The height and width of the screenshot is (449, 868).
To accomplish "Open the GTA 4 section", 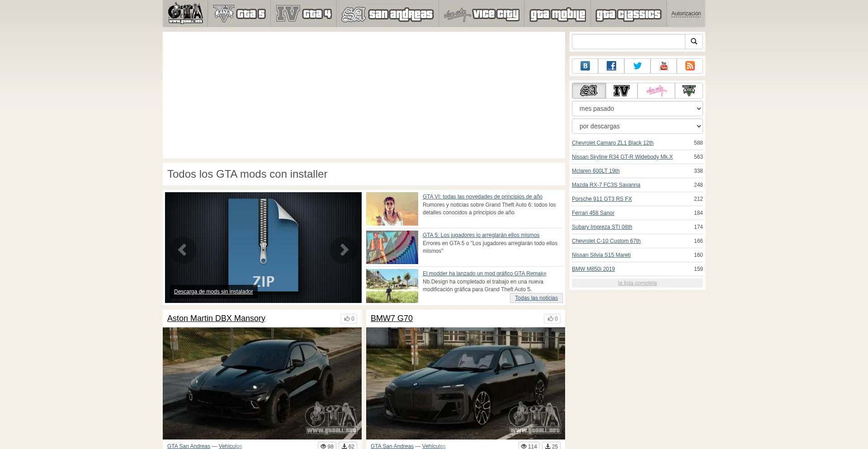I will click(x=304, y=14).
